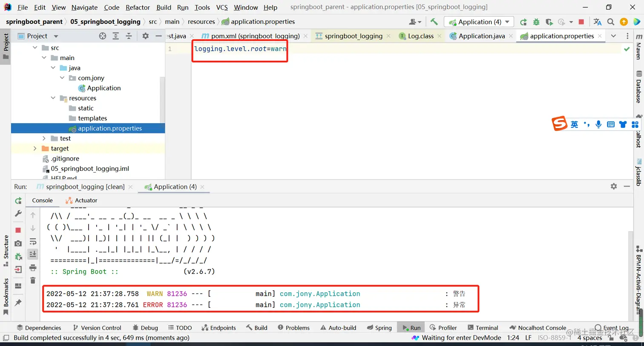Expand all in Project panel

115,36
